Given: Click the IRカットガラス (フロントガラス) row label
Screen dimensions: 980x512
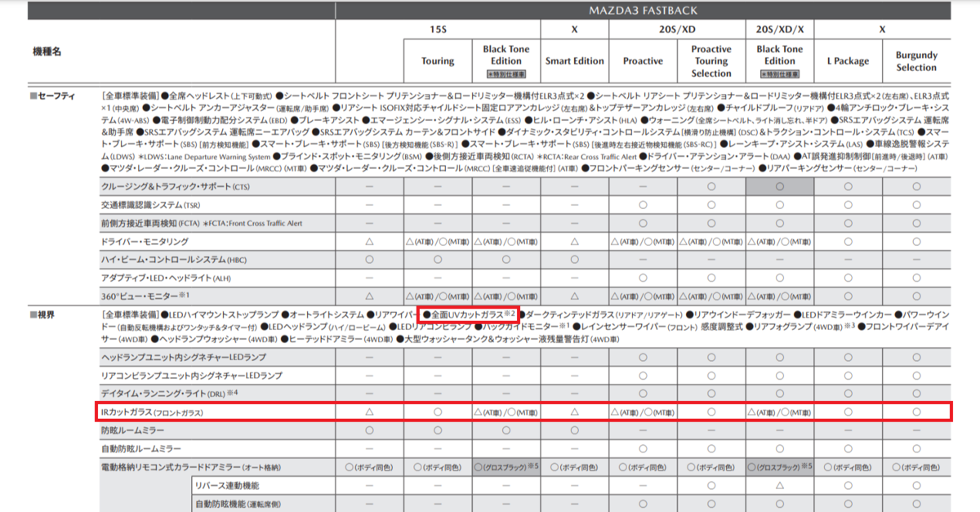Looking at the screenshot, I should pos(152,412).
